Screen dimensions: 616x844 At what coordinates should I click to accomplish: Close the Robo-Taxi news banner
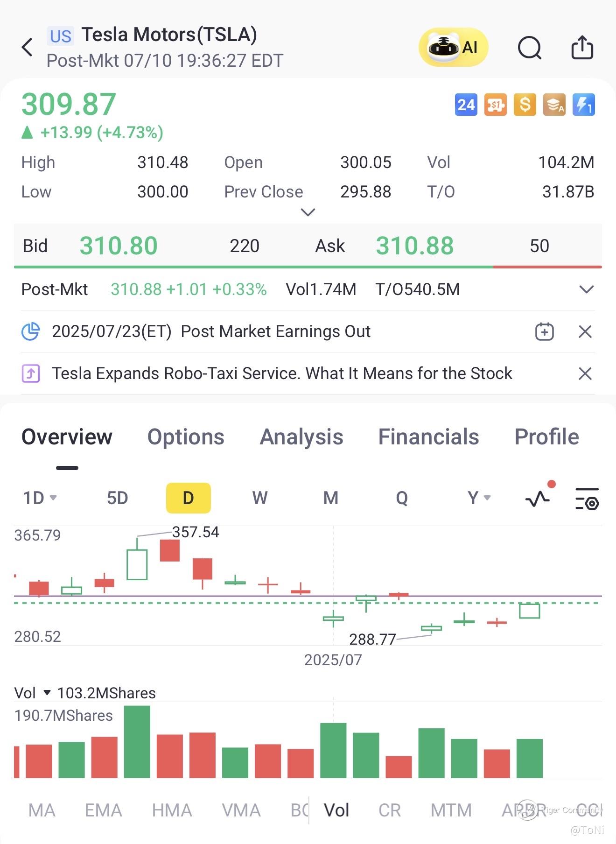pyautogui.click(x=585, y=373)
